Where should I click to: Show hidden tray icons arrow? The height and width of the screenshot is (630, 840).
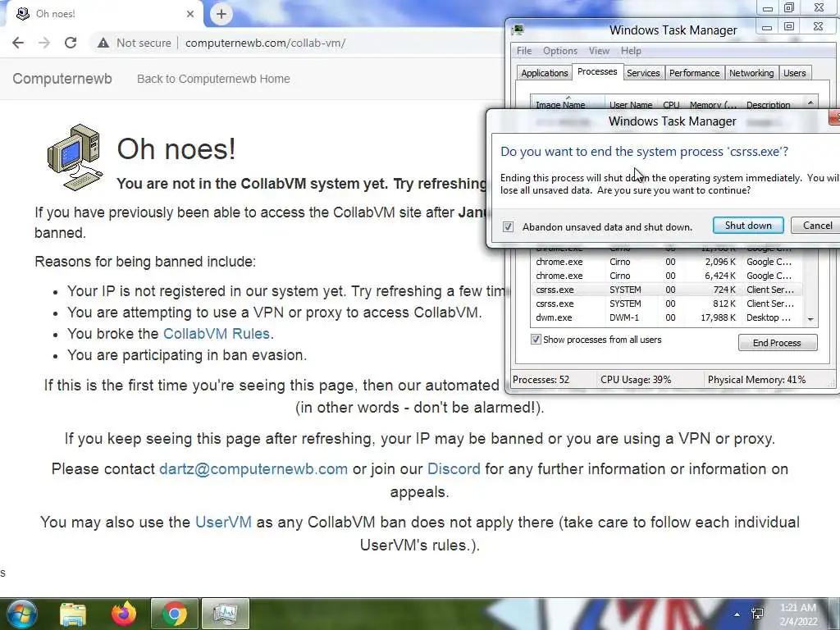point(737,615)
